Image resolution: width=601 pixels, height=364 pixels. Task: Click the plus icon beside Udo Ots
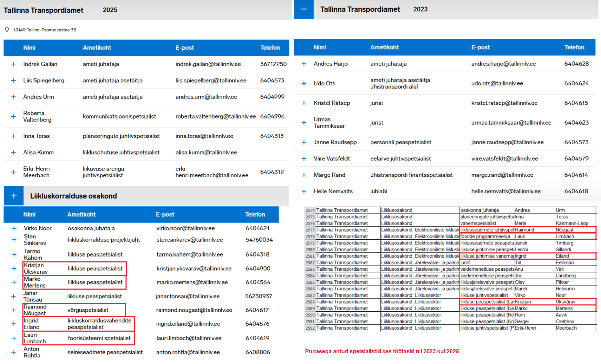coord(304,83)
